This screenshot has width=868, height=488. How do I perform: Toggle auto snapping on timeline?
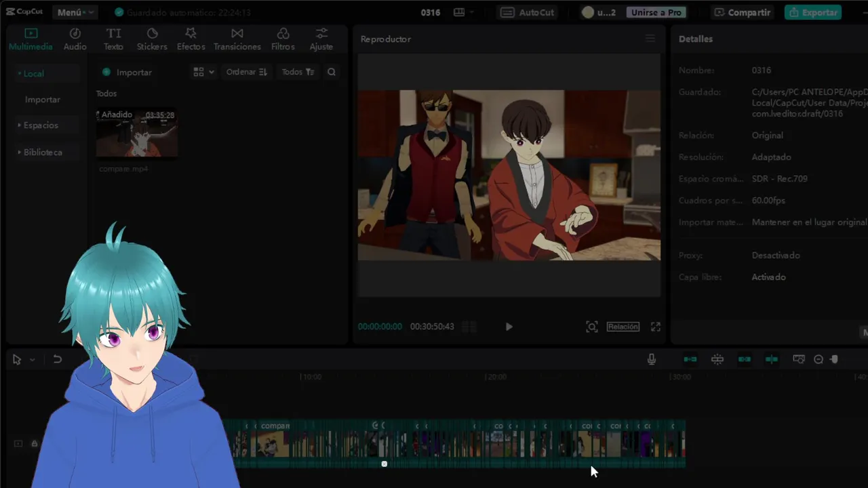click(717, 359)
